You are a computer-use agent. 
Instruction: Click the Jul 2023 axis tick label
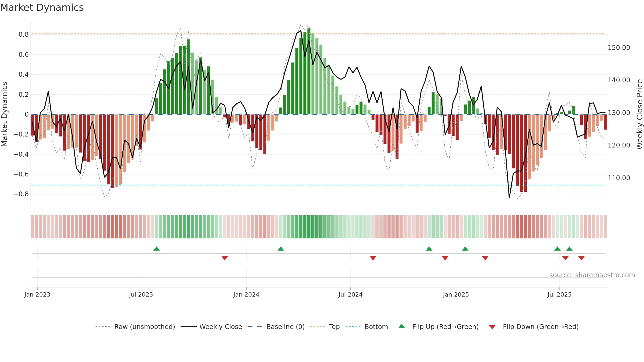pos(141,294)
